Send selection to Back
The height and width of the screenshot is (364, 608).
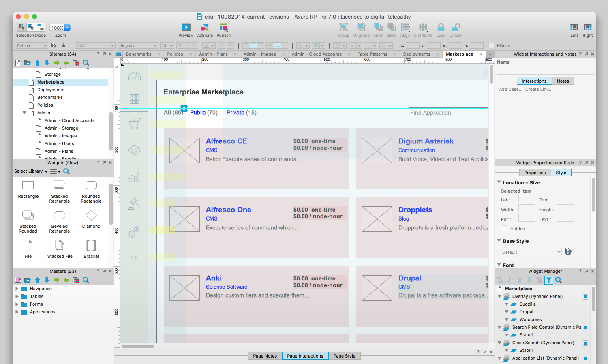[392, 27]
